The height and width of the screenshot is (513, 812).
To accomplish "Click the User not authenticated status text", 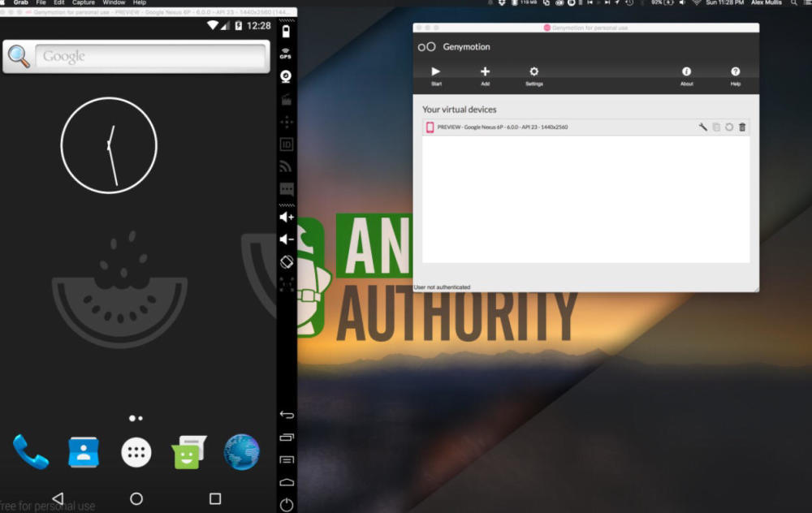I will [443, 287].
